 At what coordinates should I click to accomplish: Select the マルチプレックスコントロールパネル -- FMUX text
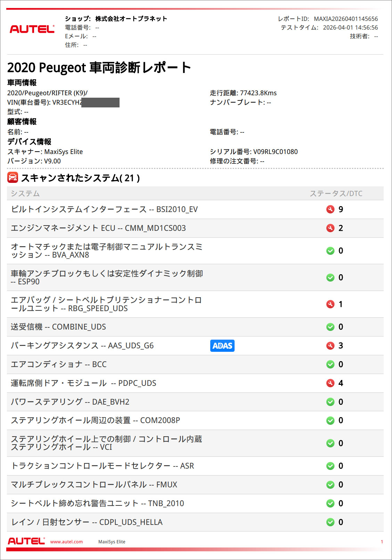[x=94, y=485]
